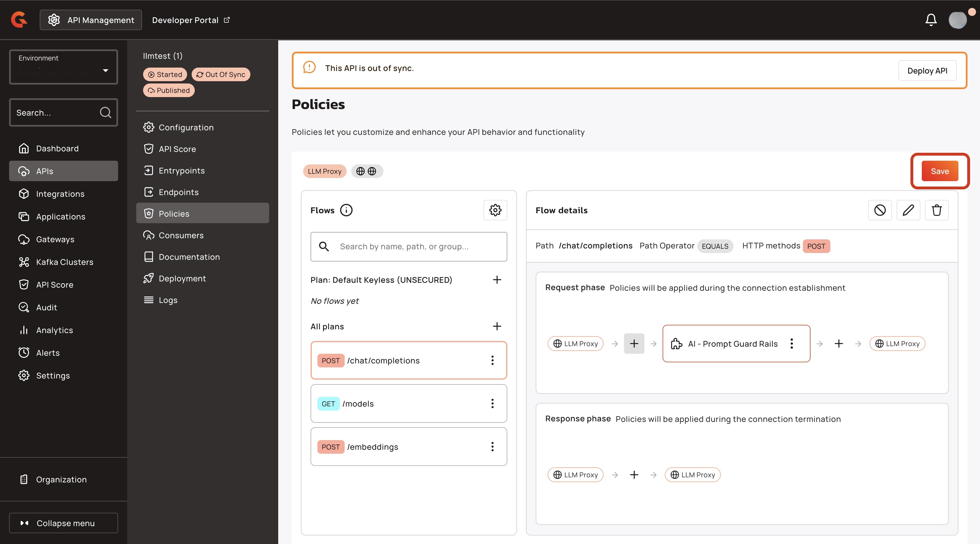
Task: Click the Save button
Action: point(939,171)
